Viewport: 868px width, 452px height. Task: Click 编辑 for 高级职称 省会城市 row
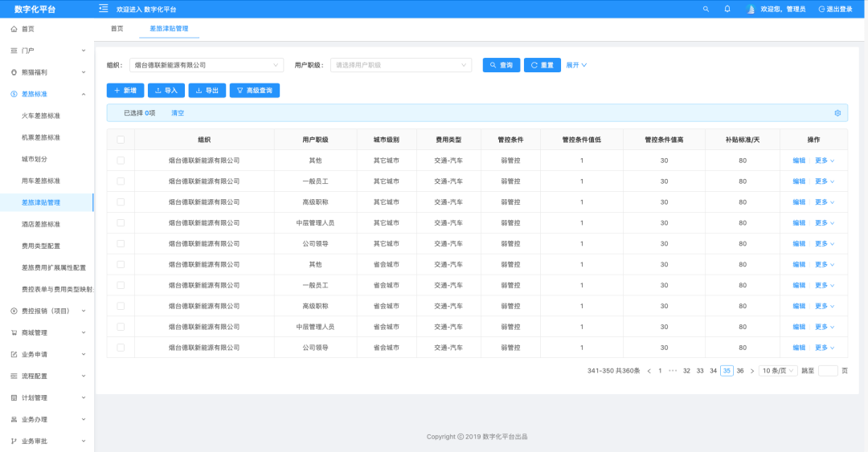[799, 306]
